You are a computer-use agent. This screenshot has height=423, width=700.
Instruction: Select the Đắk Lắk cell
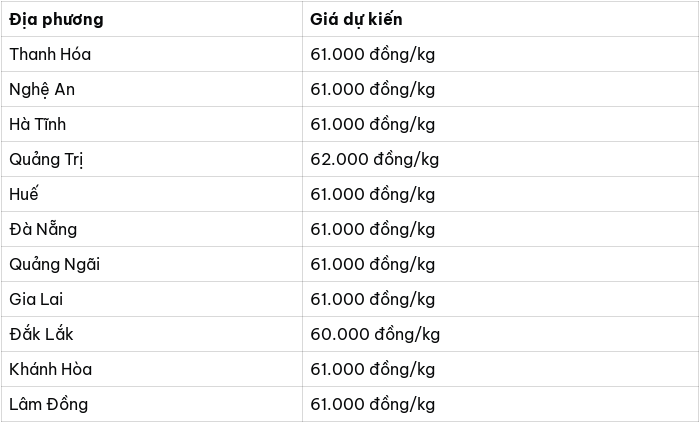click(x=152, y=334)
